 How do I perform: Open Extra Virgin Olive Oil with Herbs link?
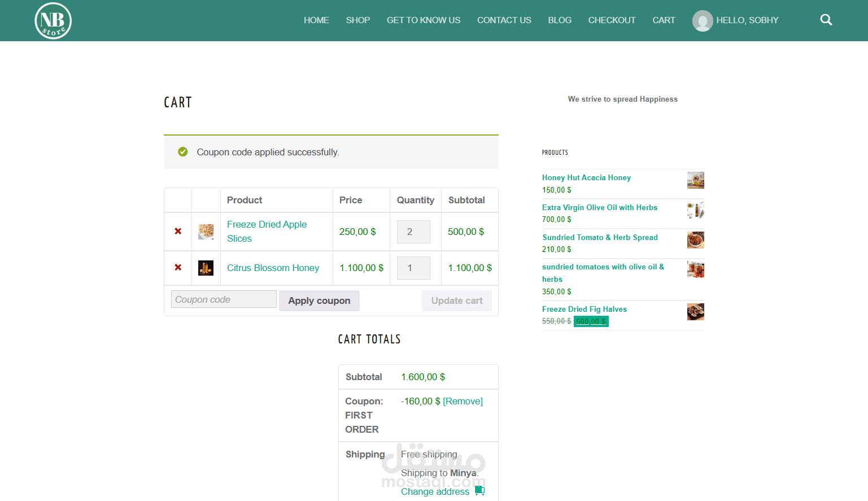point(600,207)
